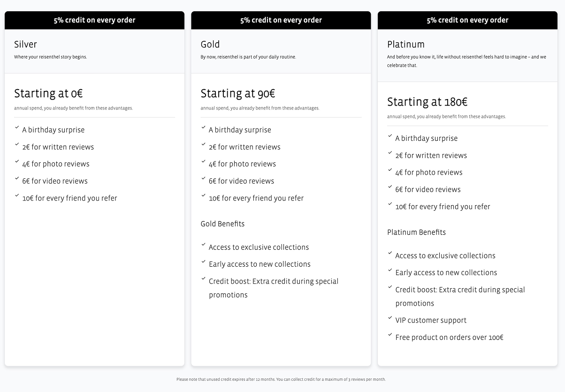Click the checkmark beside Silver's birthday surprise

point(17,127)
